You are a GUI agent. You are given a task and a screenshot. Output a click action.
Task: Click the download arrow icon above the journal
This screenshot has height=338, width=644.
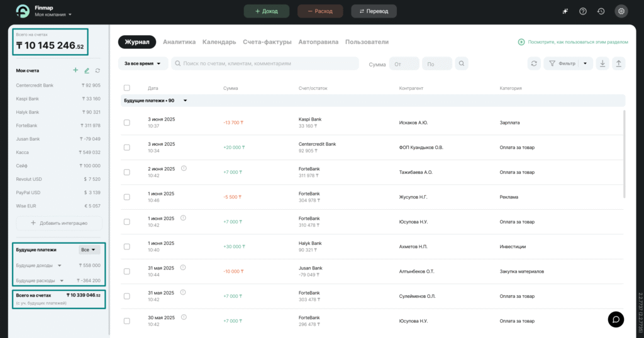602,63
